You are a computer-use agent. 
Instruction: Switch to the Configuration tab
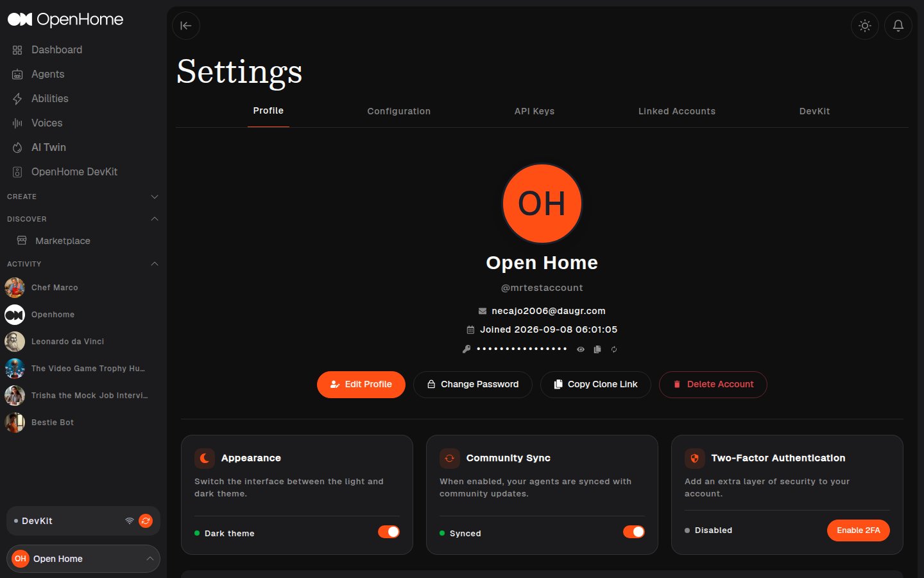(x=399, y=111)
